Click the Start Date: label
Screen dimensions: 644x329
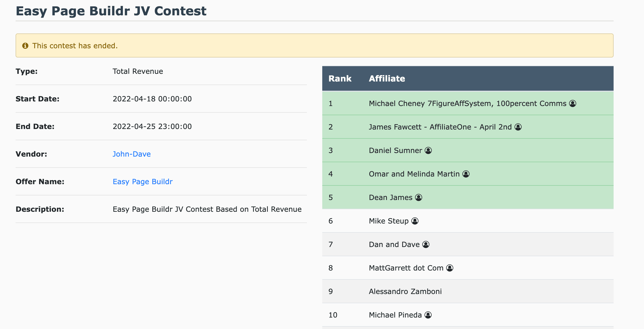click(x=38, y=99)
